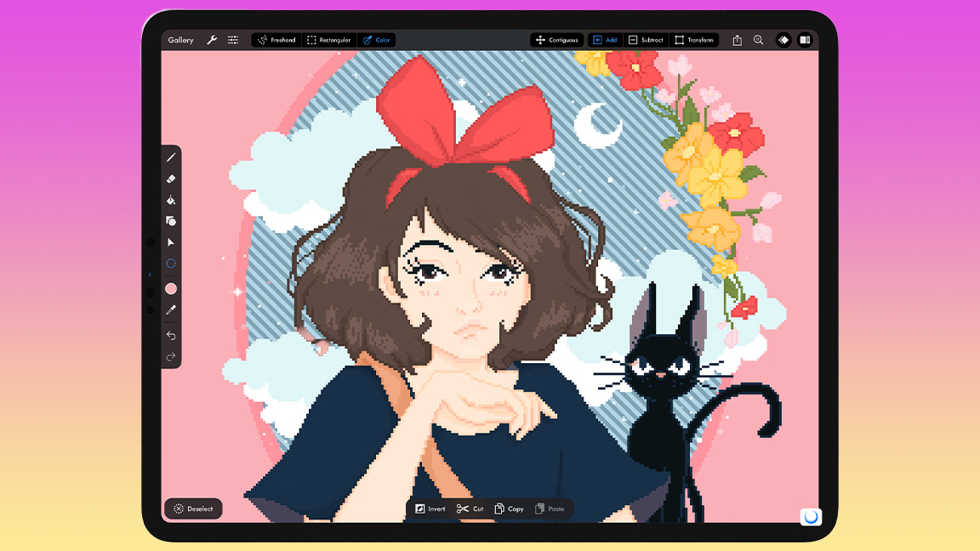Invert the current selection

(x=430, y=508)
